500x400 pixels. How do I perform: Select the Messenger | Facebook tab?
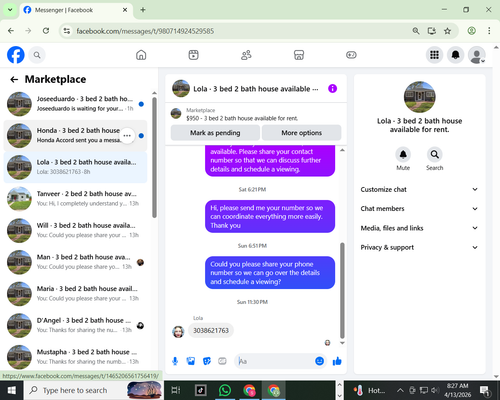click(76, 10)
